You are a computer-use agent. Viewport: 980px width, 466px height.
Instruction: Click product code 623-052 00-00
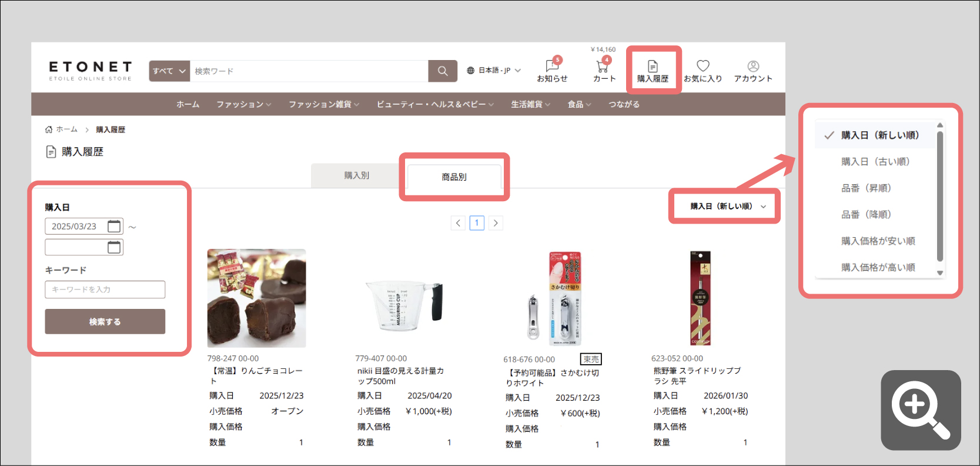coord(677,358)
